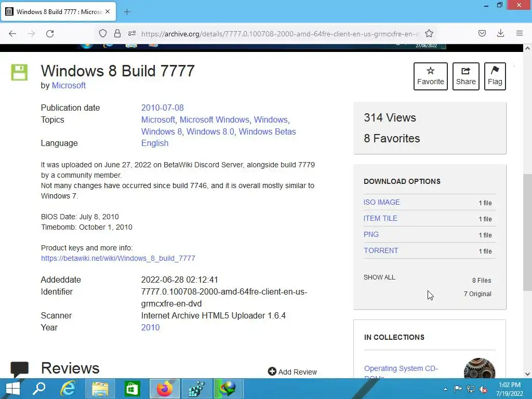Open the 2010 year link
532x399 pixels.
click(x=150, y=327)
